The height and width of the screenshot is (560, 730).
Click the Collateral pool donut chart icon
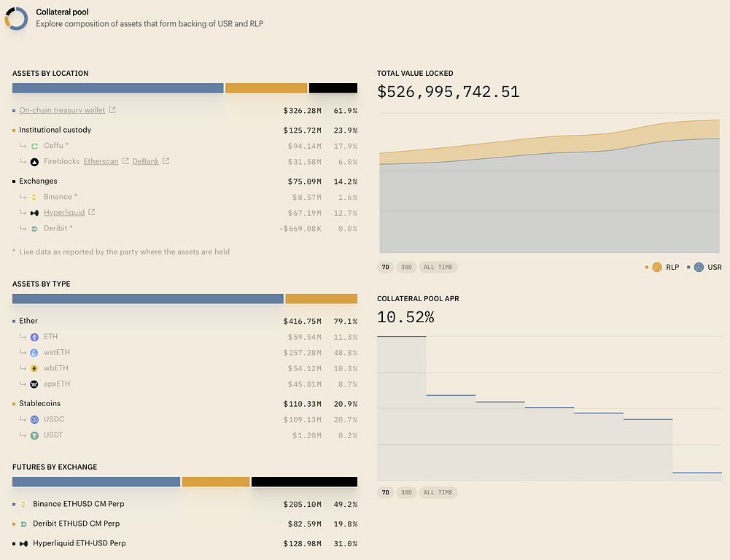(x=16, y=18)
